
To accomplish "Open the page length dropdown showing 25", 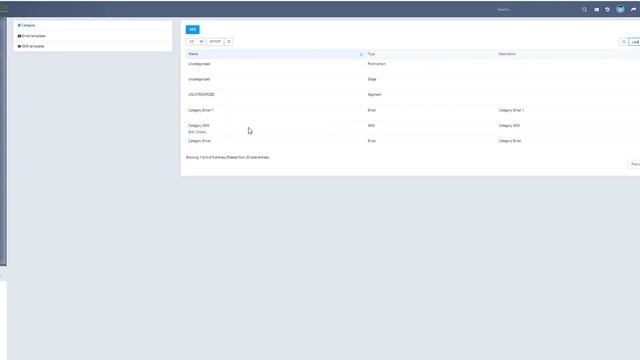I will pos(195,42).
